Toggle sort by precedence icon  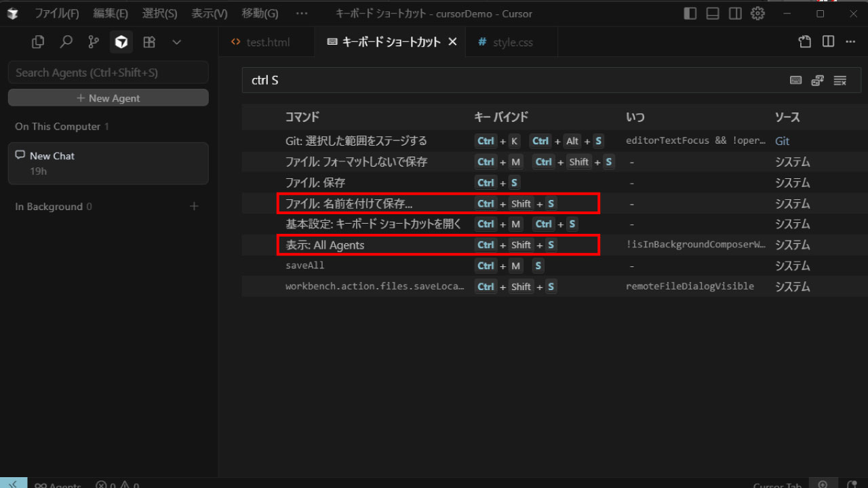(818, 81)
